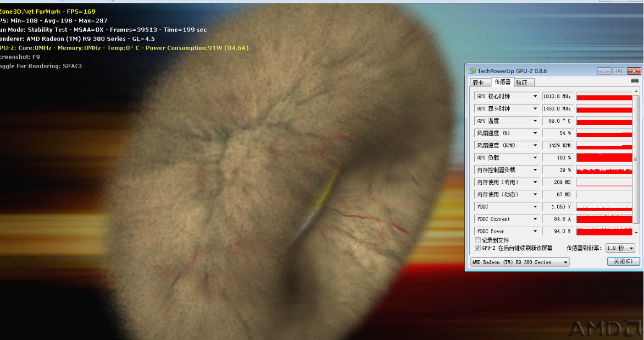Click the camera screenshot icon in GPU-Z
This screenshot has height=340, width=644.
click(x=635, y=80)
